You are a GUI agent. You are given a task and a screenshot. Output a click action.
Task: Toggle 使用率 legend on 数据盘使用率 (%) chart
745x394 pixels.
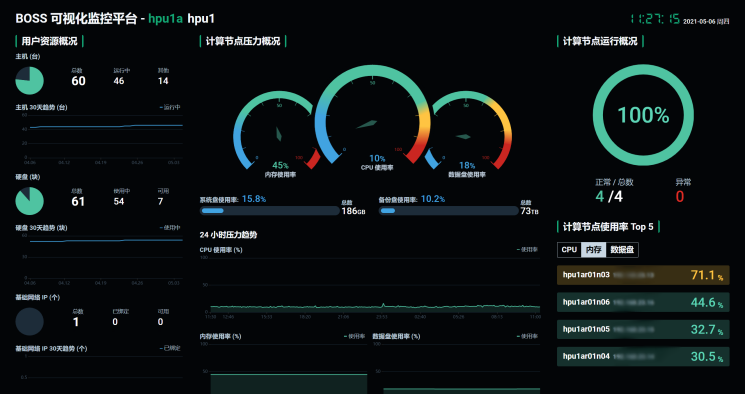[527, 336]
